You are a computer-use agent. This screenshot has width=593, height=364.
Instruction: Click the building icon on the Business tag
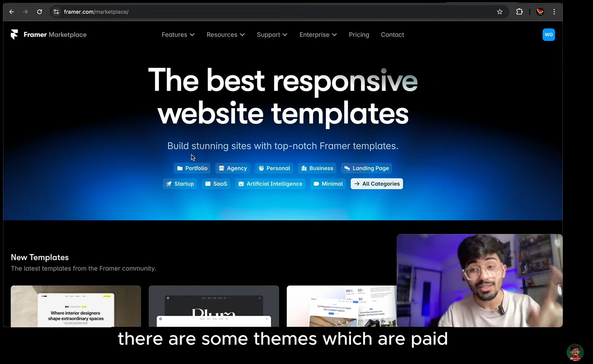click(x=304, y=168)
